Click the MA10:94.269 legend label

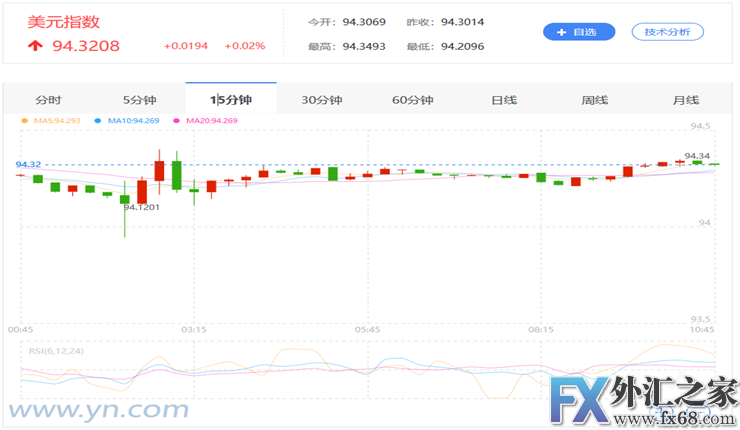coord(134,121)
